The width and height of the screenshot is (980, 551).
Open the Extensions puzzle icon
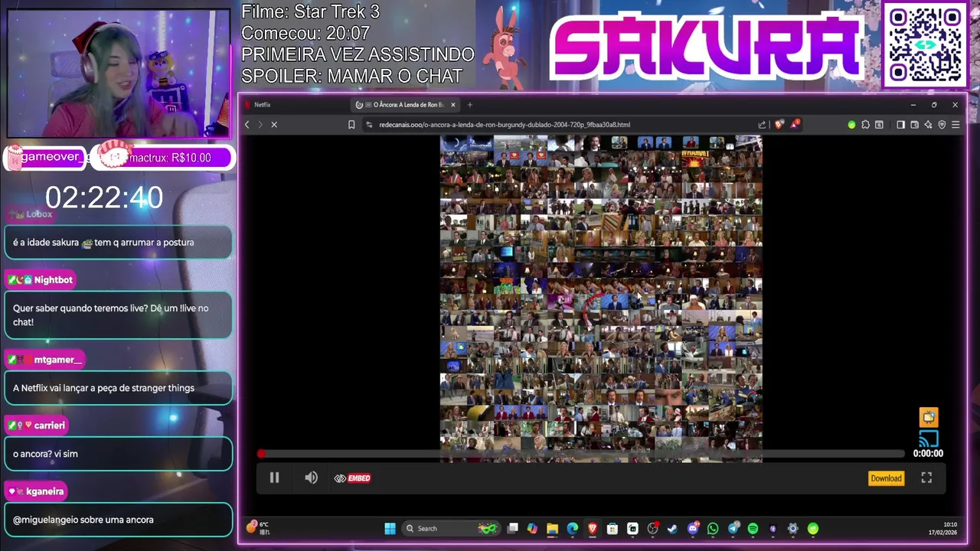865,125
